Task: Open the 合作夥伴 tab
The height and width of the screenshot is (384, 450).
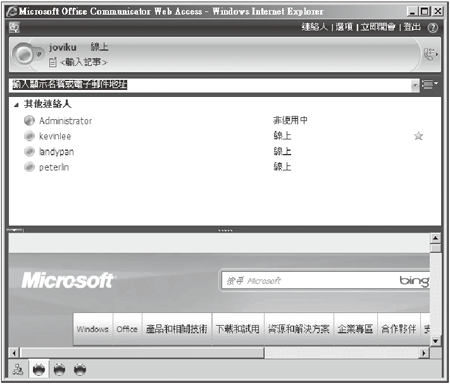Action: coord(399,329)
